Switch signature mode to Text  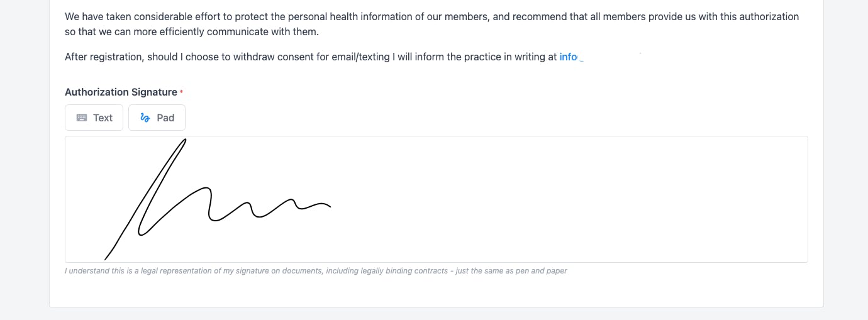pyautogui.click(x=94, y=118)
